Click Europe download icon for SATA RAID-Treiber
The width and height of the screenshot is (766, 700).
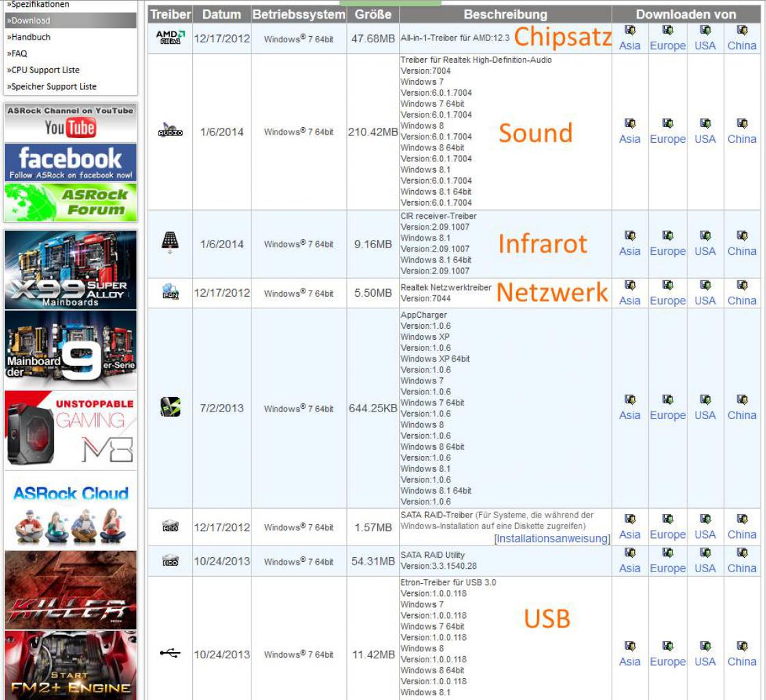(668, 519)
